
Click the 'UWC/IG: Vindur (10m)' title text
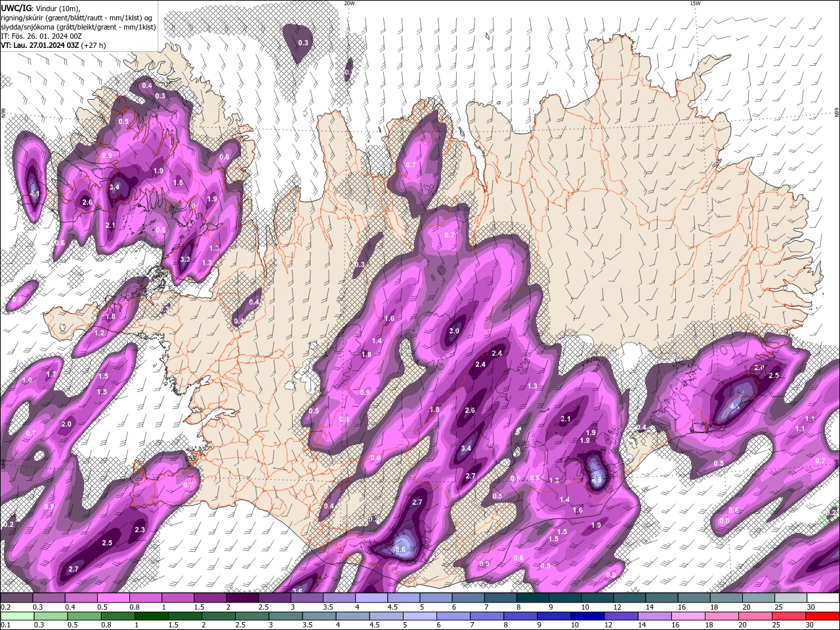pyautogui.click(x=39, y=8)
